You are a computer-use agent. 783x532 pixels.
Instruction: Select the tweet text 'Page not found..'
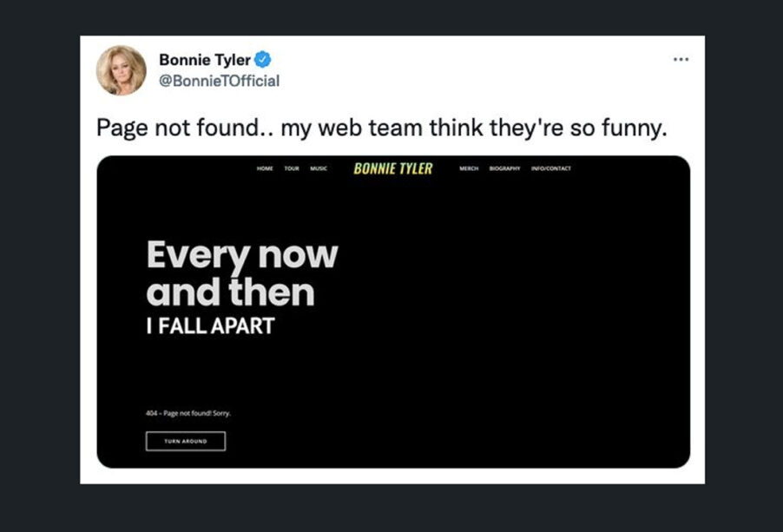point(185,128)
